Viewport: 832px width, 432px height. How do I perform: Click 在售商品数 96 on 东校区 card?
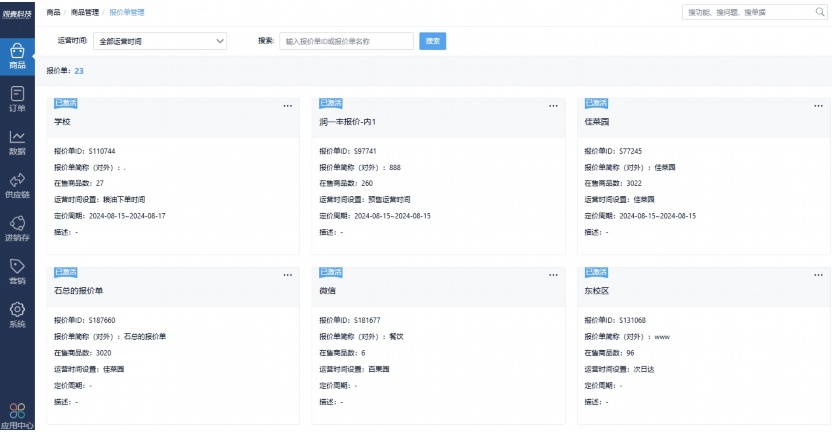pos(630,353)
